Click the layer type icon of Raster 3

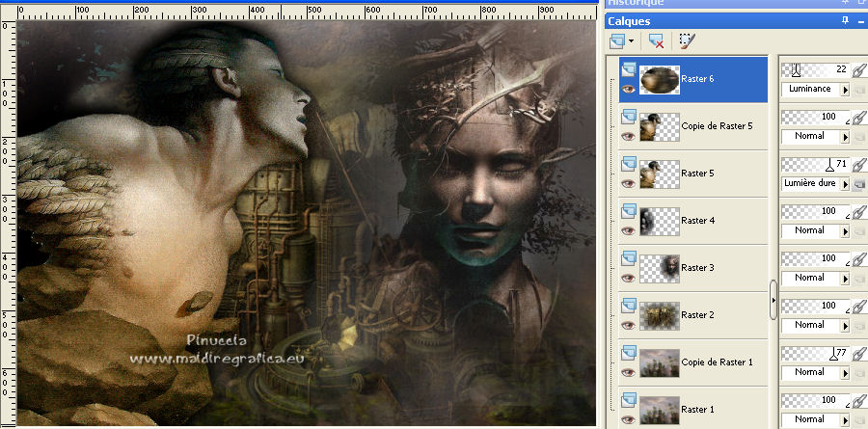[x=628, y=258]
